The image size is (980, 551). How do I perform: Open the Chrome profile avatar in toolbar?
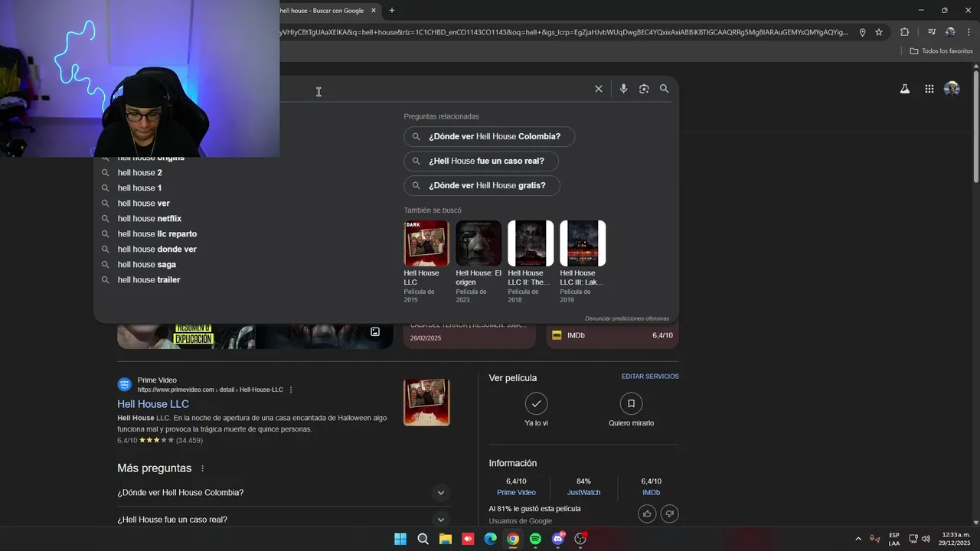[x=950, y=32]
